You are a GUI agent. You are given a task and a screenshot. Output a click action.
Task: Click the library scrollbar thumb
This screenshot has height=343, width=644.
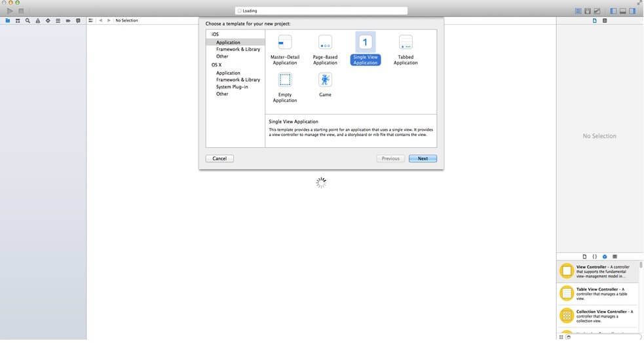(x=641, y=265)
